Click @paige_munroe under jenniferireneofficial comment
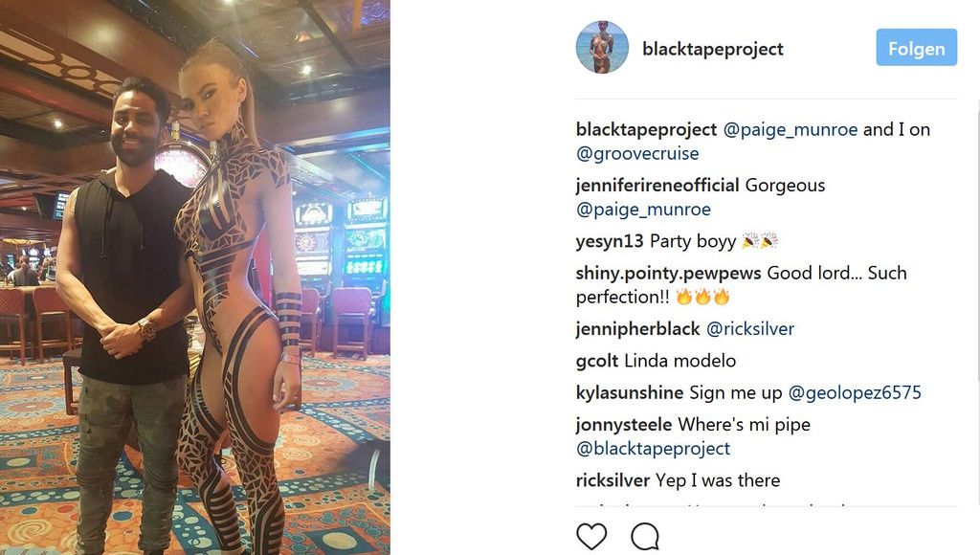The image size is (980, 555). [643, 210]
